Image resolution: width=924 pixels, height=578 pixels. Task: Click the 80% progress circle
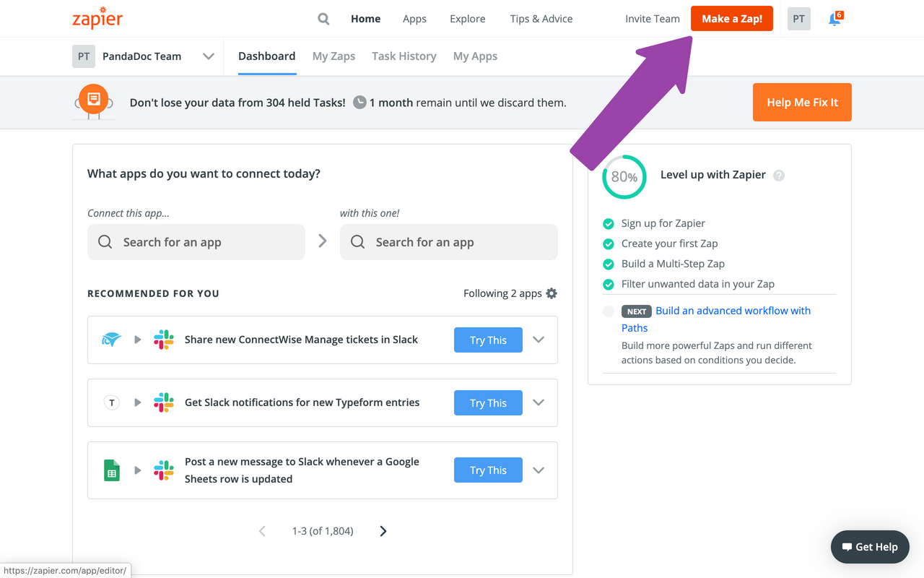click(x=624, y=177)
